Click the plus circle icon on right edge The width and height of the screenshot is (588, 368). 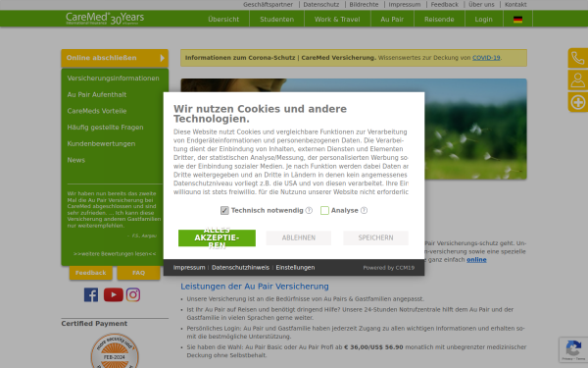tap(577, 102)
